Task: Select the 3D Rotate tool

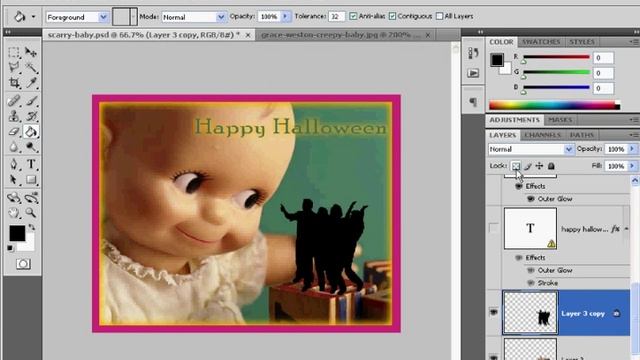Action: click(14, 198)
